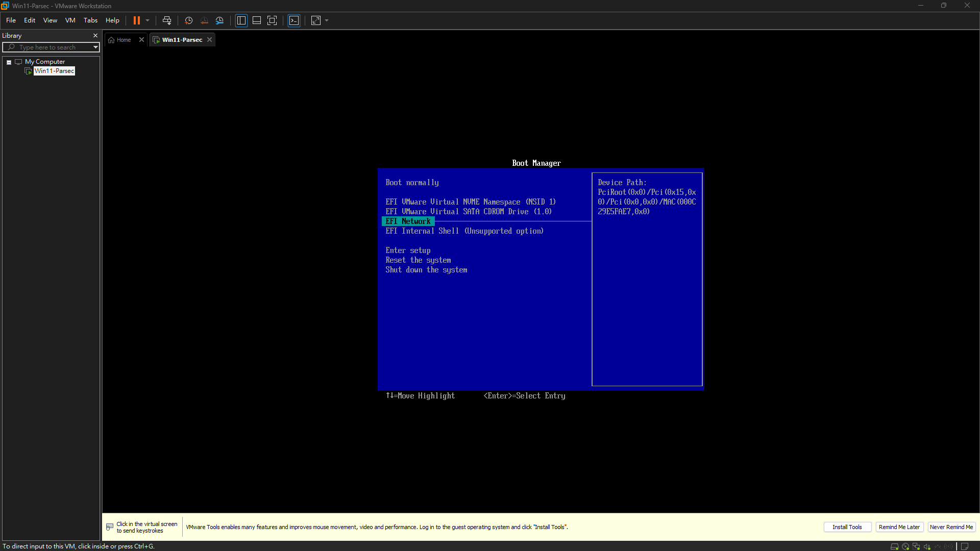The image size is (980, 551).
Task: Click the hard disk status icon
Action: 894,546
